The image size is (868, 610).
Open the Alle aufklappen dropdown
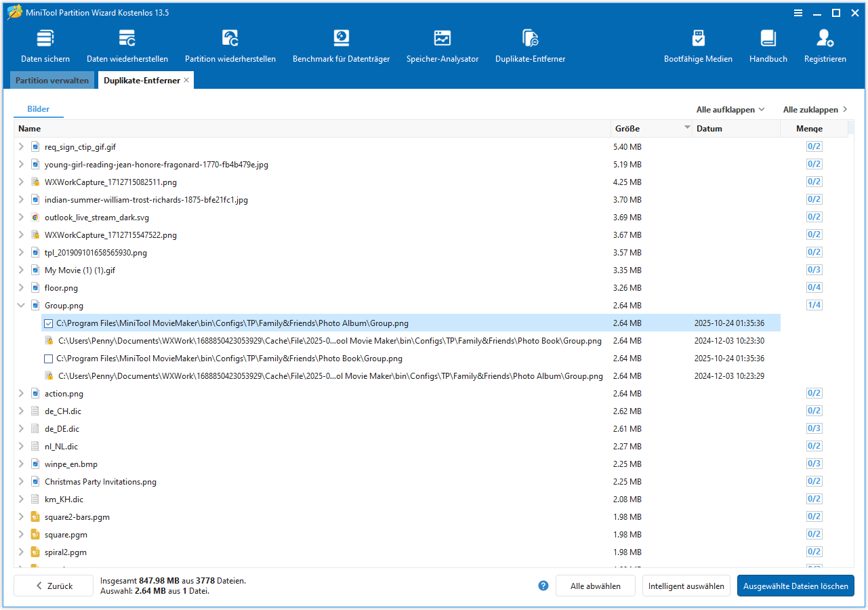pos(731,109)
